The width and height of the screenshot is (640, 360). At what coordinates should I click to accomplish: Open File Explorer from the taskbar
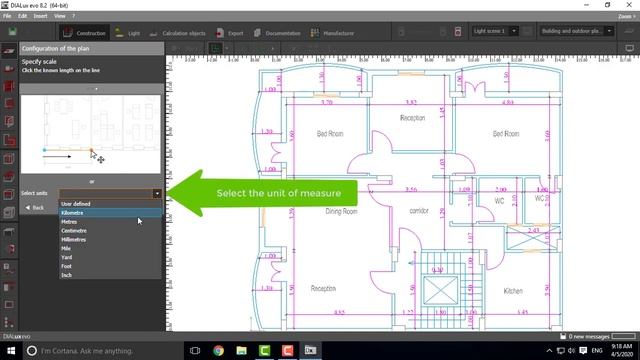click(242, 351)
